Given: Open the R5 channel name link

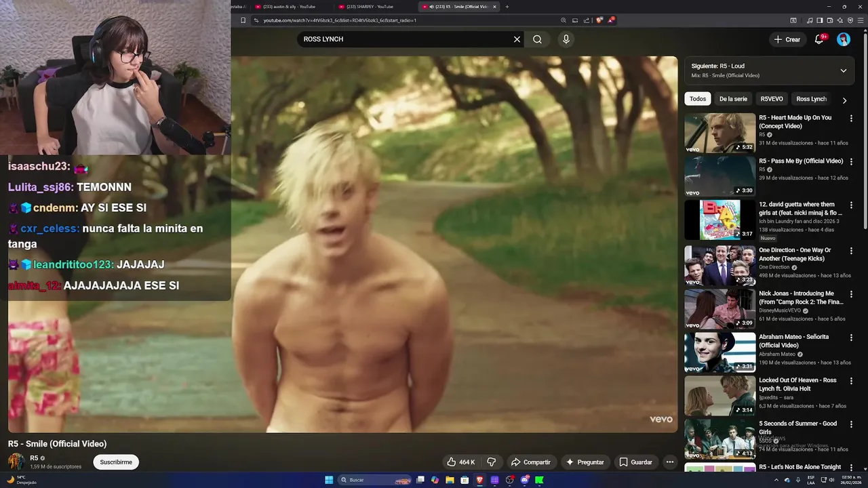Looking at the screenshot, I should [34, 458].
